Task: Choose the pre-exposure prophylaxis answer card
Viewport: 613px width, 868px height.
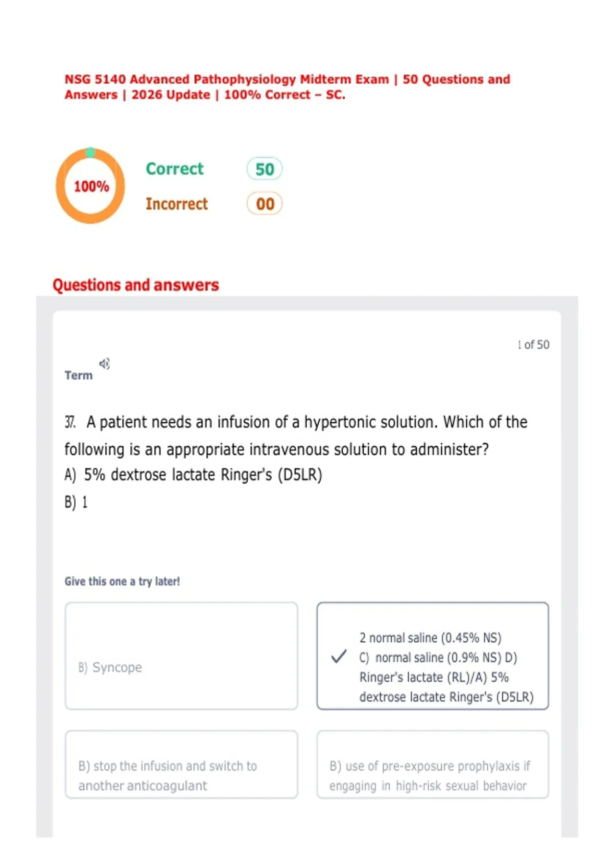Action: coord(433,764)
